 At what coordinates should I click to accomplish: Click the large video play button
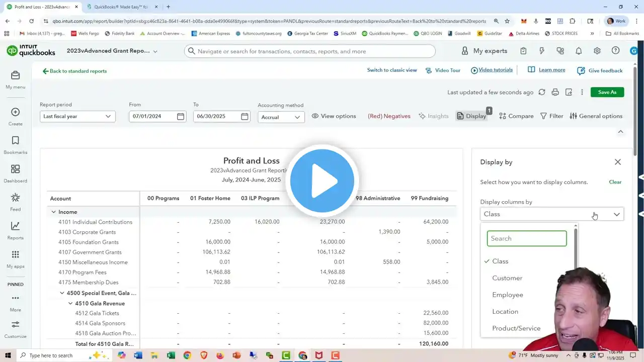tap(322, 181)
